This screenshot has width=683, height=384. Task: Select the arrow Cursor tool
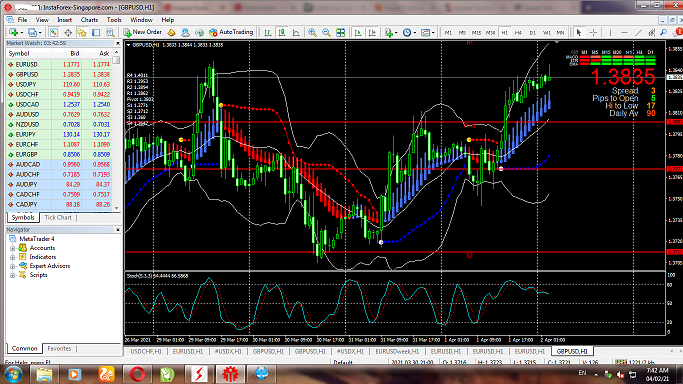(x=579, y=33)
